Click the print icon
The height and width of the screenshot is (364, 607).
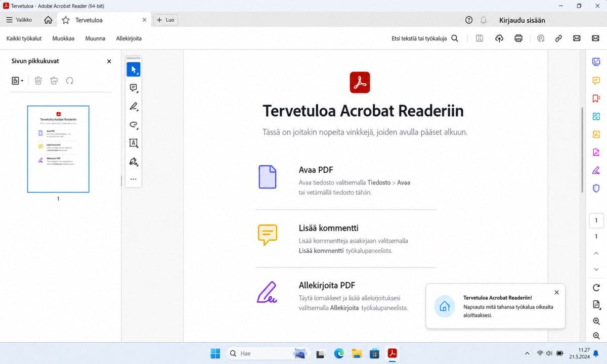click(x=518, y=38)
